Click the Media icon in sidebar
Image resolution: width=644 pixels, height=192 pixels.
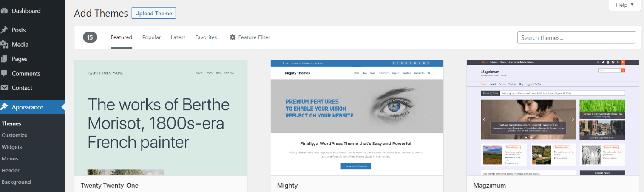4,44
